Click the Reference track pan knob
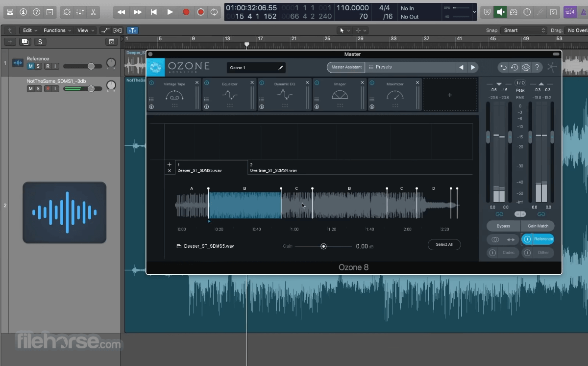This screenshot has width=588, height=366. [x=111, y=63]
